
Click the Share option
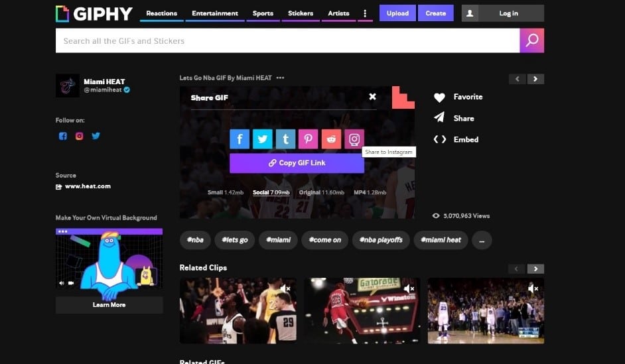(x=454, y=118)
